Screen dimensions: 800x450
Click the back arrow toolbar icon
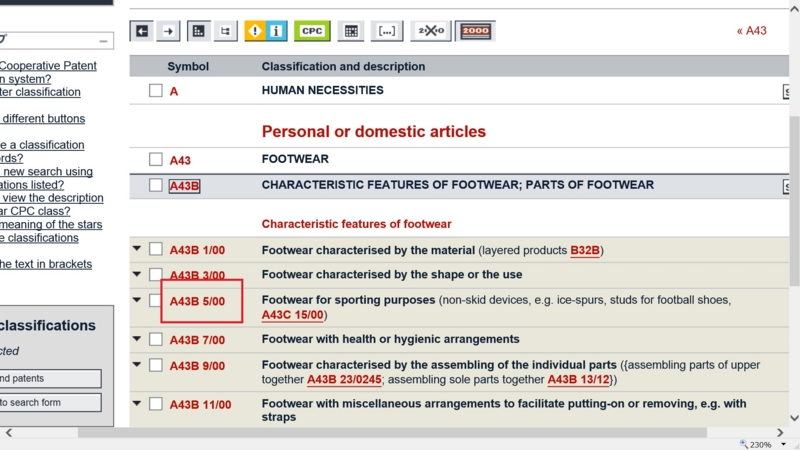click(141, 31)
